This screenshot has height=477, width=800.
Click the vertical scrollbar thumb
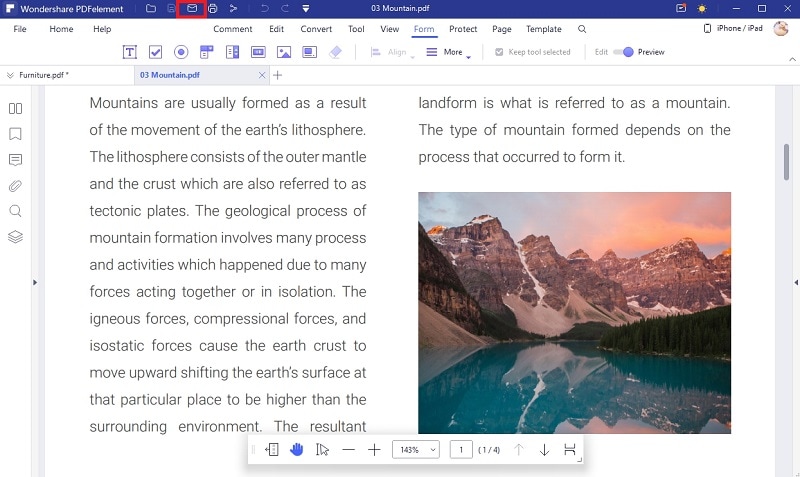[x=786, y=162]
